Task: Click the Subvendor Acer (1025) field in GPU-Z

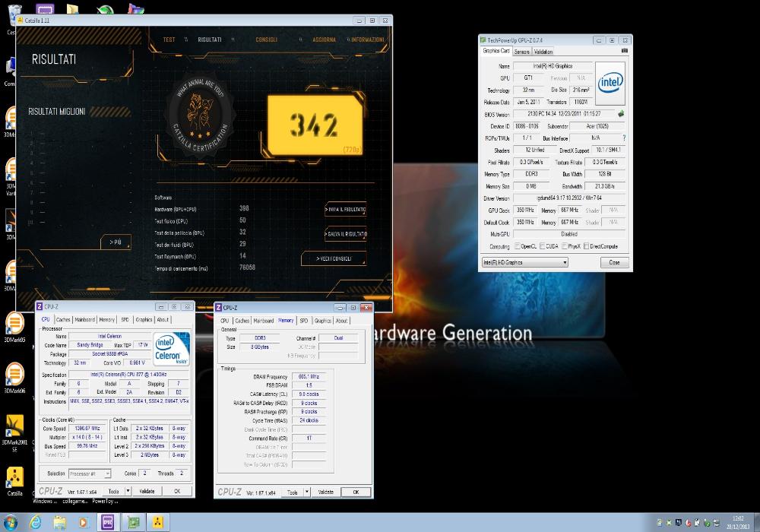Action: tap(597, 126)
